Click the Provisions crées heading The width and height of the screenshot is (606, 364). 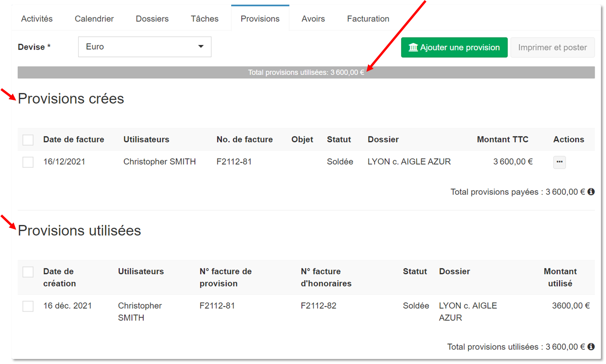[x=71, y=99]
